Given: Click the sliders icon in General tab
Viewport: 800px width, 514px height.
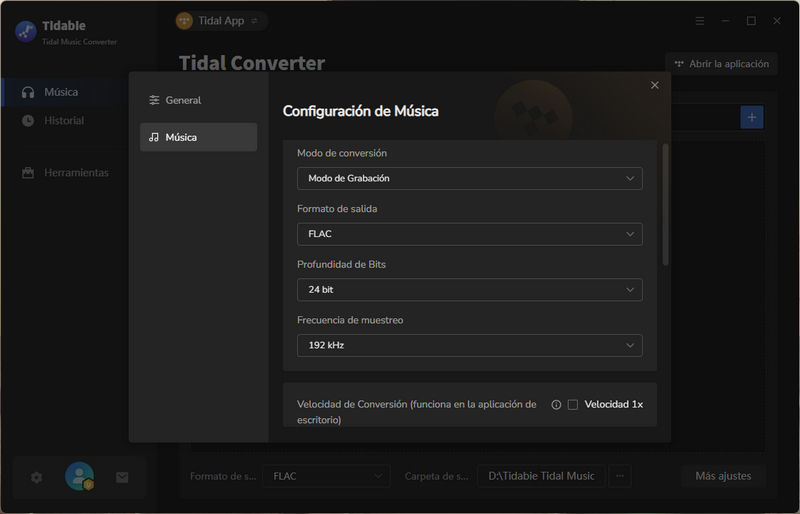Looking at the screenshot, I should tap(154, 100).
